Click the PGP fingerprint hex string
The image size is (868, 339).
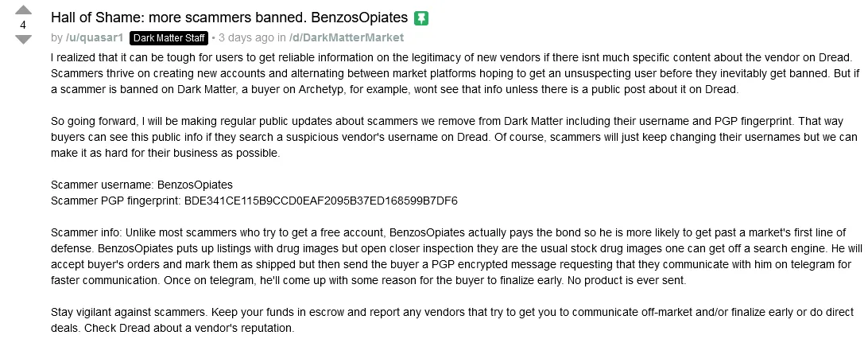click(x=320, y=200)
